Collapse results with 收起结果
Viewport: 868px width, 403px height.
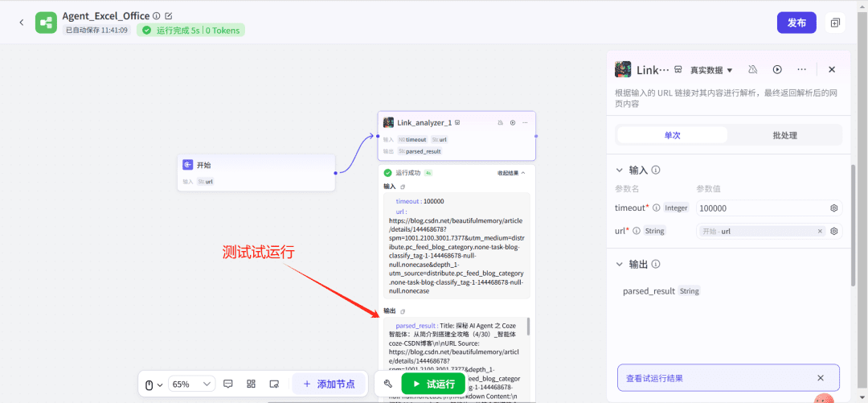coord(511,173)
